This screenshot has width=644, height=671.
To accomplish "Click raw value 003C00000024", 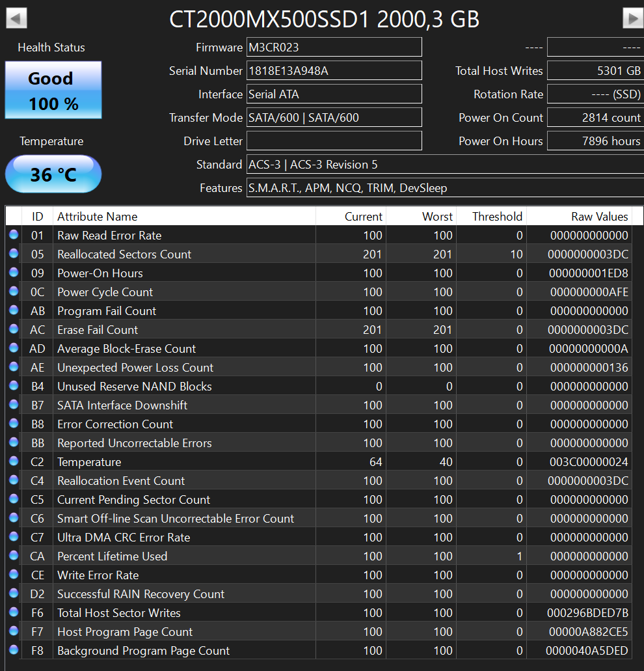I will point(589,461).
